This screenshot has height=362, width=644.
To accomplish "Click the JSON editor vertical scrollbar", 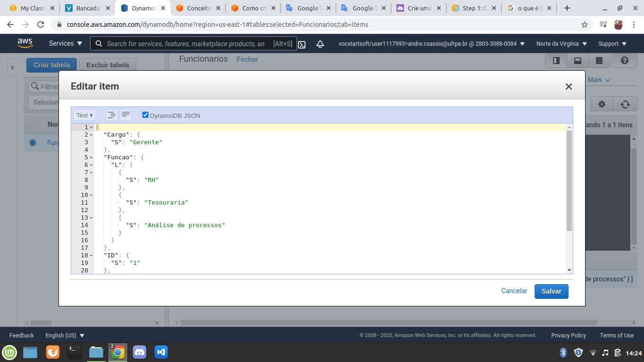I will pyautogui.click(x=569, y=189).
